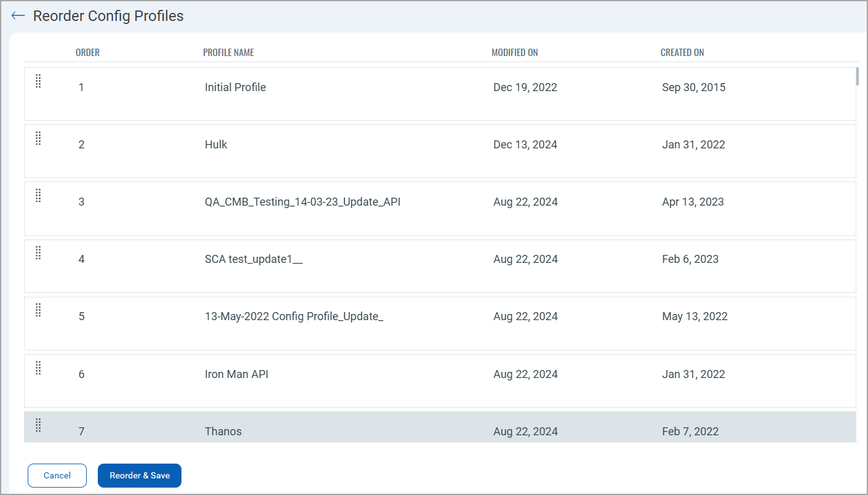Select Iron Man API profile name
Screen dimensions: 868x495
[236, 374]
